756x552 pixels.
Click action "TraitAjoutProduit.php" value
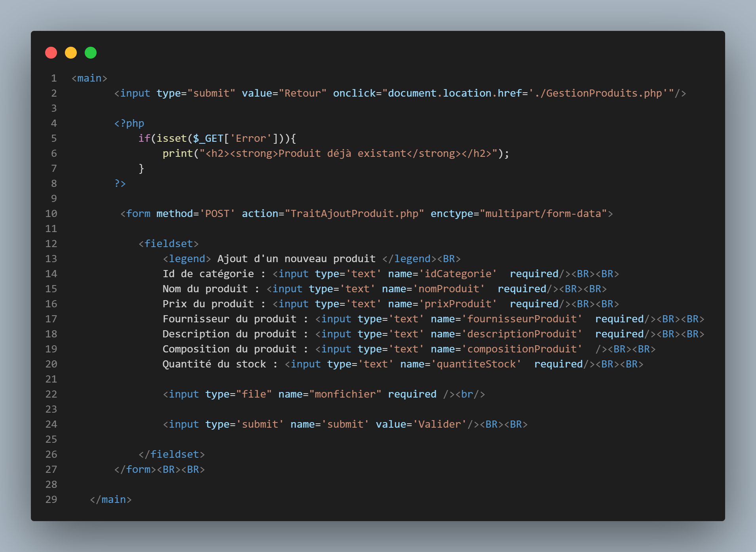point(354,214)
